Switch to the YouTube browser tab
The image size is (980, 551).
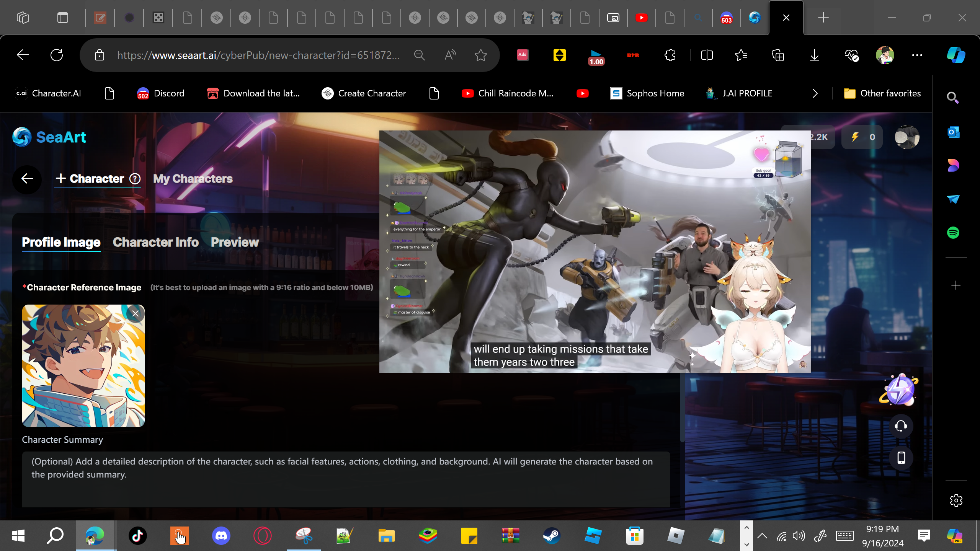point(642,18)
